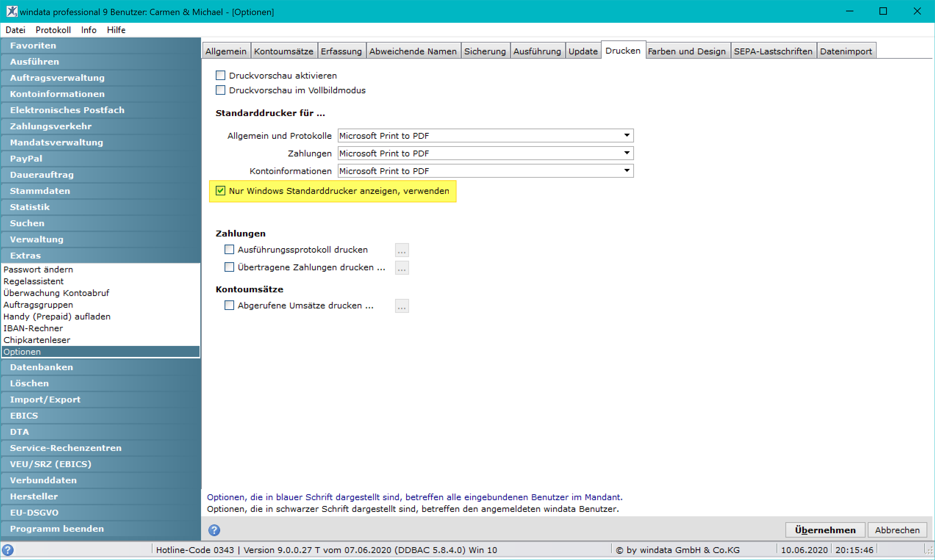Open the Protokoll menu

(x=53, y=30)
